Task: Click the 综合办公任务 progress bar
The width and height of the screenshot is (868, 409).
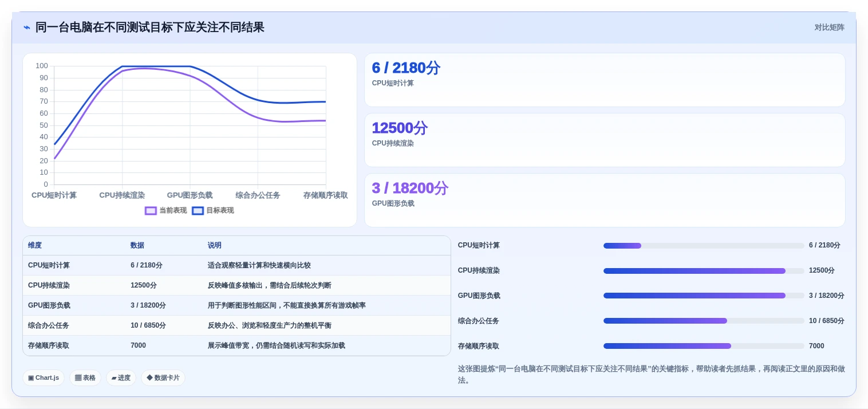Action: pos(704,321)
